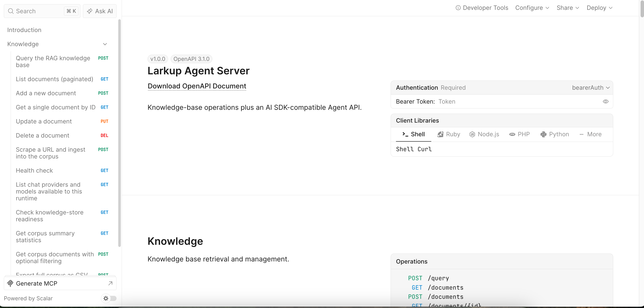The image size is (644, 308).
Task: Click the Python logo icon
Action: coord(543,134)
